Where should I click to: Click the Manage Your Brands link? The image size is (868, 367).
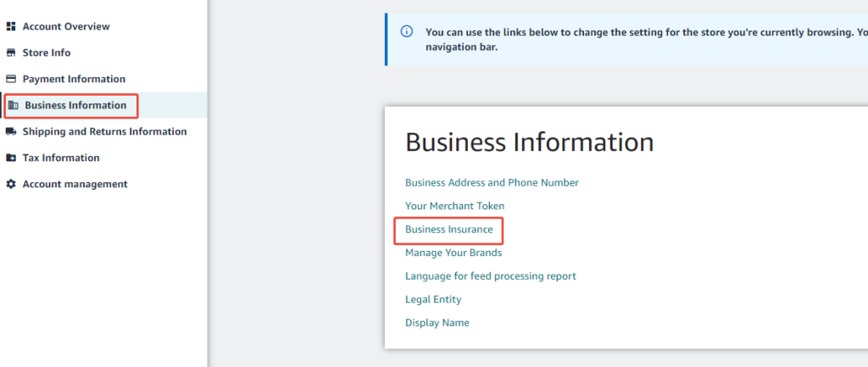(x=453, y=253)
